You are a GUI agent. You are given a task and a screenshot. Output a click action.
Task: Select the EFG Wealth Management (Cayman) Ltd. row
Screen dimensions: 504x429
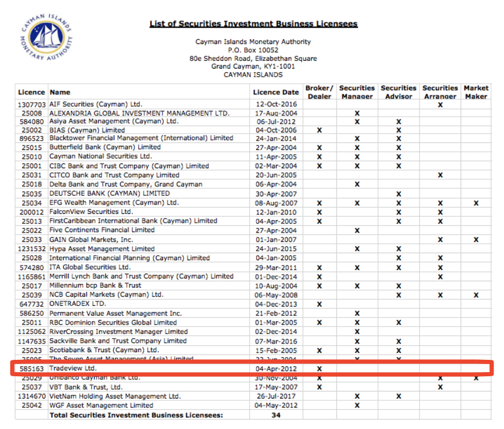click(x=253, y=203)
